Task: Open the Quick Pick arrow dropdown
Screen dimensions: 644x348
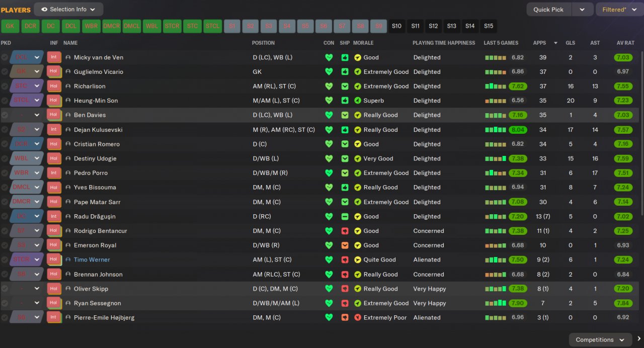Action: (582, 10)
